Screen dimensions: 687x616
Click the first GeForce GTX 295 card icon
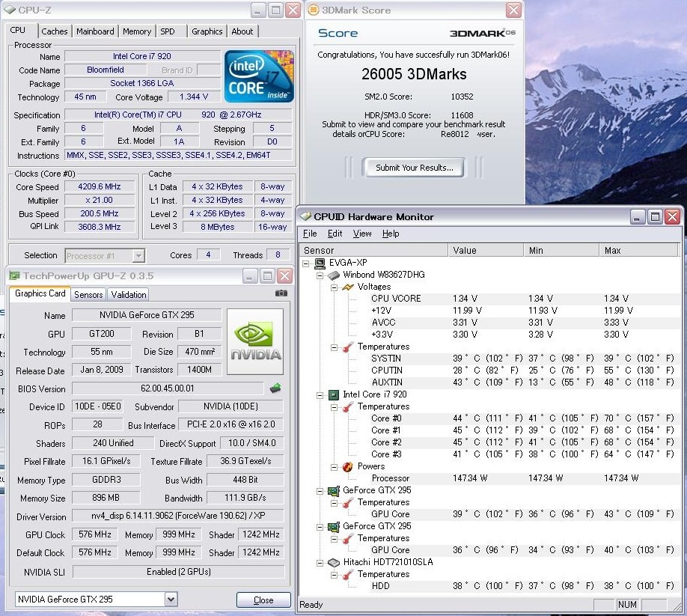click(x=334, y=491)
